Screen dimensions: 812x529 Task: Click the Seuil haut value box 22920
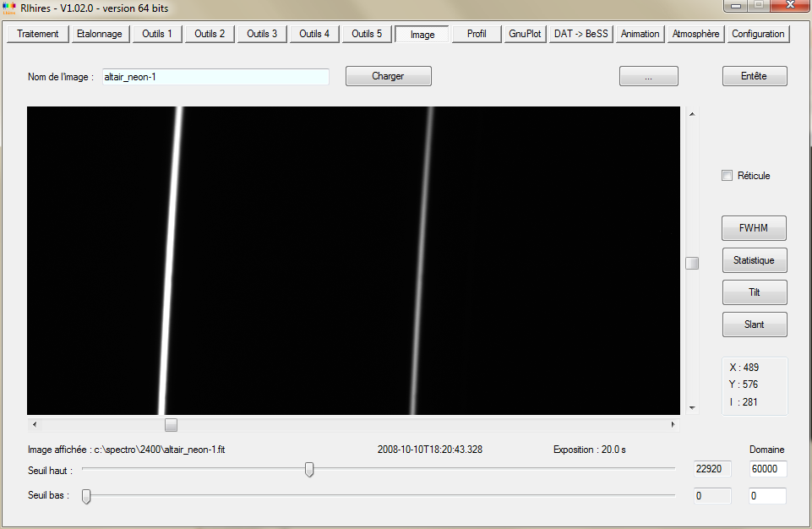coord(712,469)
